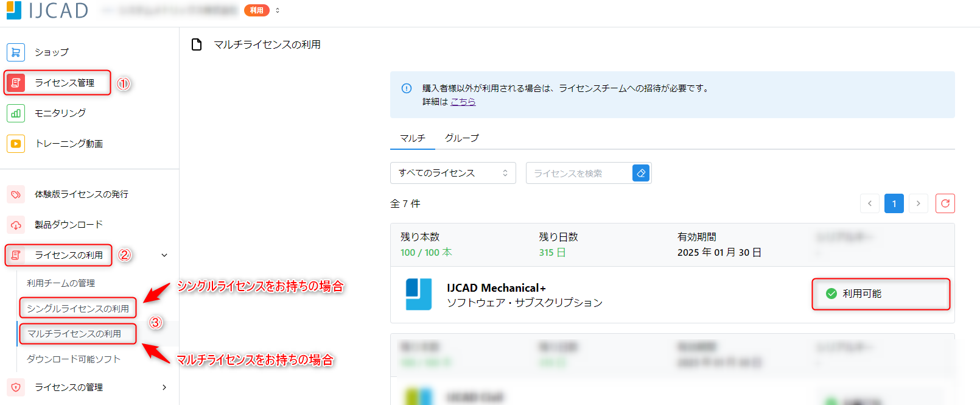
Task: Click the 体験版ライセンスの発行 tag icon
Action: click(16, 194)
